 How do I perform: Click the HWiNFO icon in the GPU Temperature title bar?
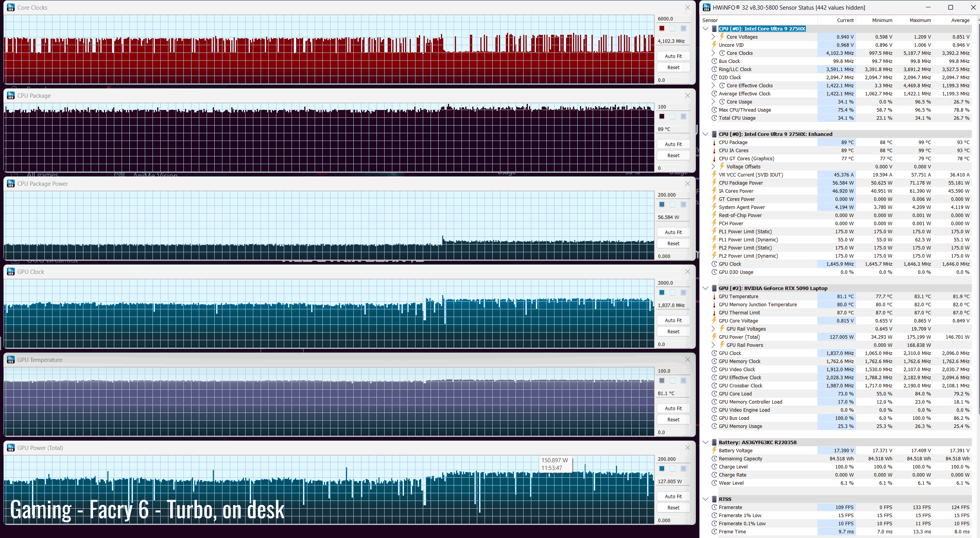click(x=11, y=360)
